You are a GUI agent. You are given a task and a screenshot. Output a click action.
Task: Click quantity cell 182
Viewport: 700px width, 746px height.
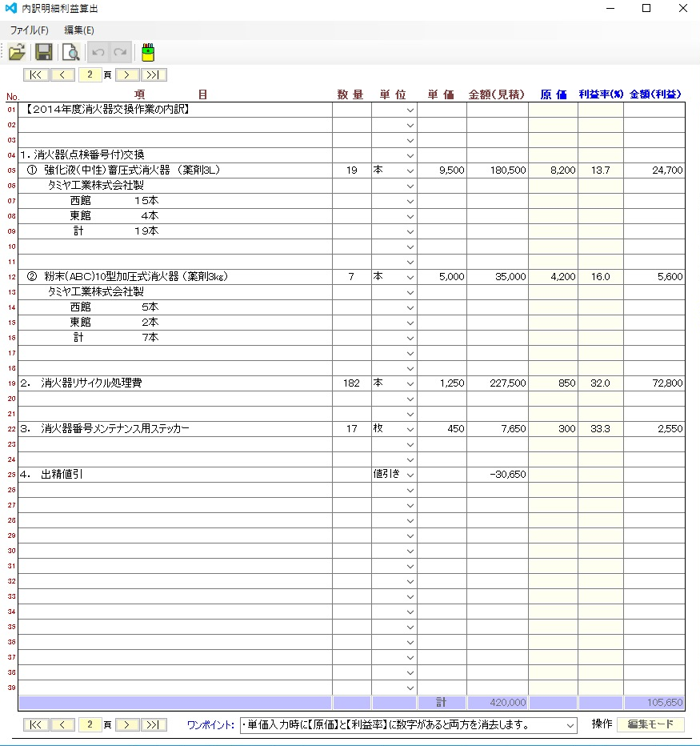coord(352,383)
